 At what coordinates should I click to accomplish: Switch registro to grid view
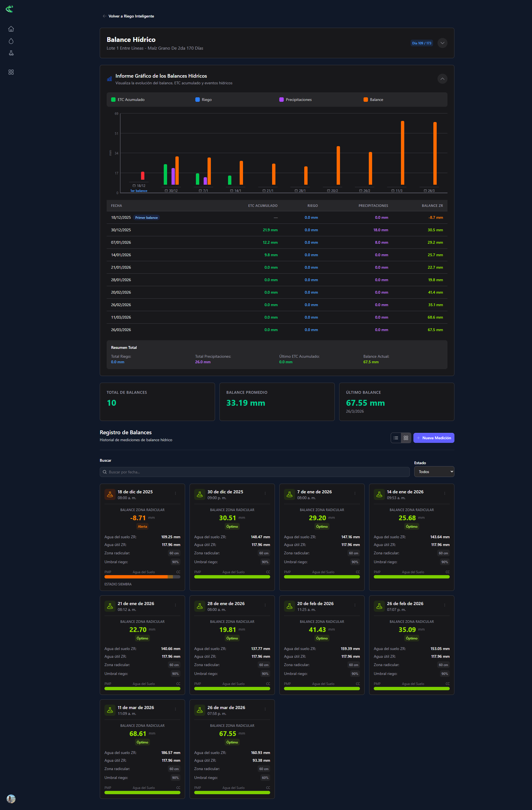click(406, 438)
